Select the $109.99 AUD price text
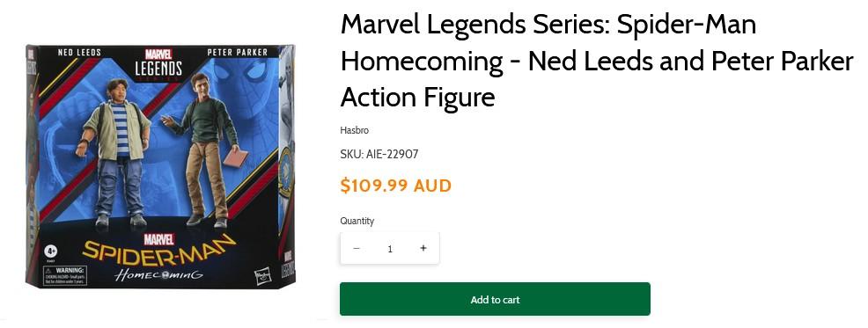Image resolution: width=868 pixels, height=328 pixels. 396,186
